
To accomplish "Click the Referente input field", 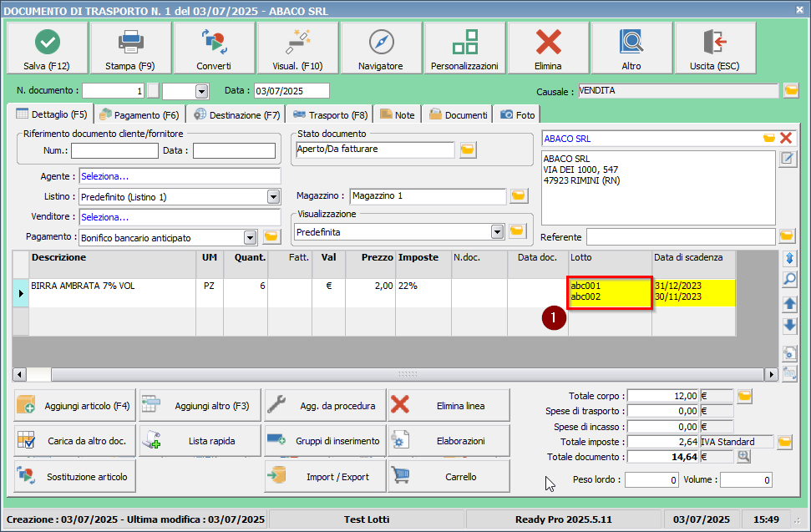I will coord(681,237).
